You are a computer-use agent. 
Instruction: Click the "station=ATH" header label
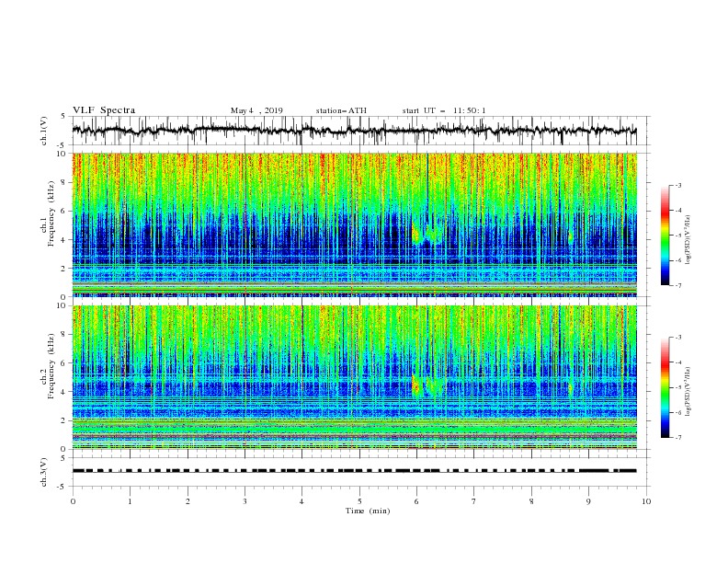coord(341,110)
